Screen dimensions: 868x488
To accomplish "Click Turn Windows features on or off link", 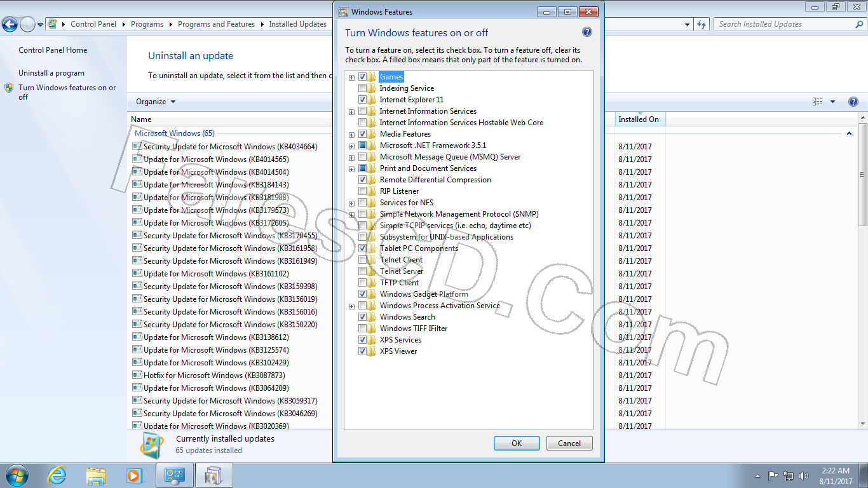I will click(x=67, y=92).
